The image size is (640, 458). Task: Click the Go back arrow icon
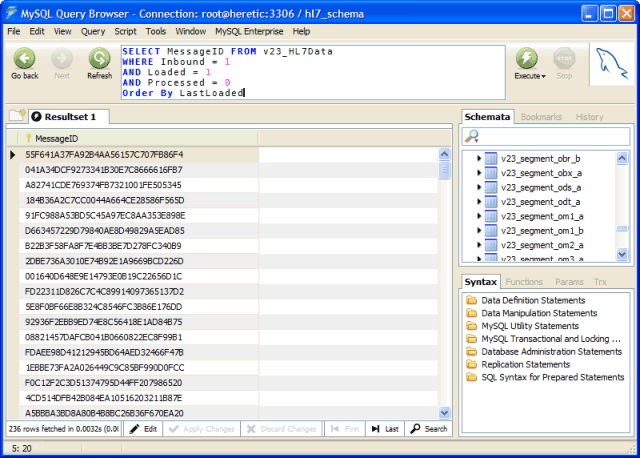(24, 58)
